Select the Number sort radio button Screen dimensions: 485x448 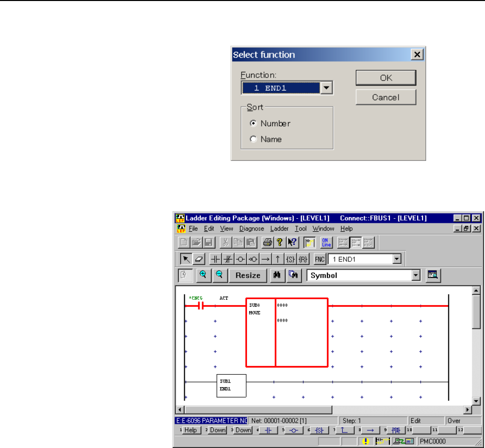[x=254, y=123]
